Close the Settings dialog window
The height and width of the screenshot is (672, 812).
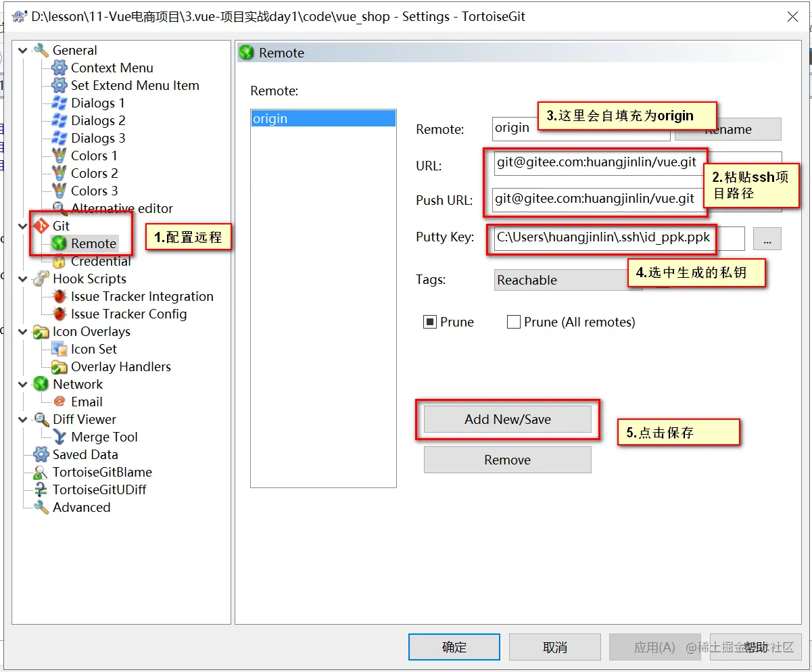pyautogui.click(x=793, y=17)
